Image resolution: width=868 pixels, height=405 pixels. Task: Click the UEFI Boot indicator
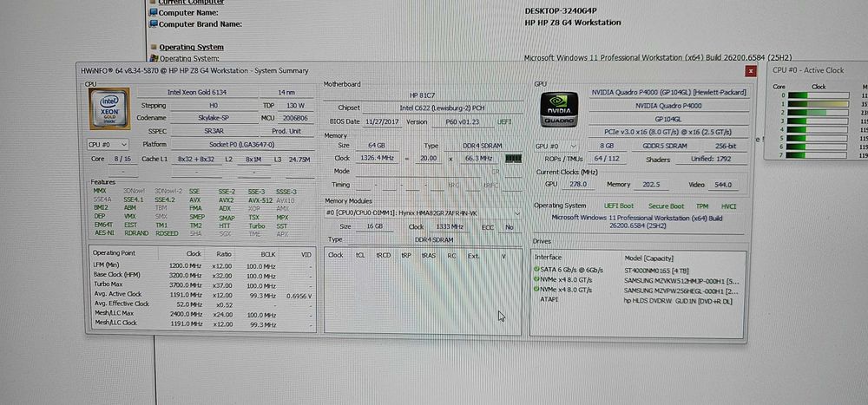click(619, 206)
